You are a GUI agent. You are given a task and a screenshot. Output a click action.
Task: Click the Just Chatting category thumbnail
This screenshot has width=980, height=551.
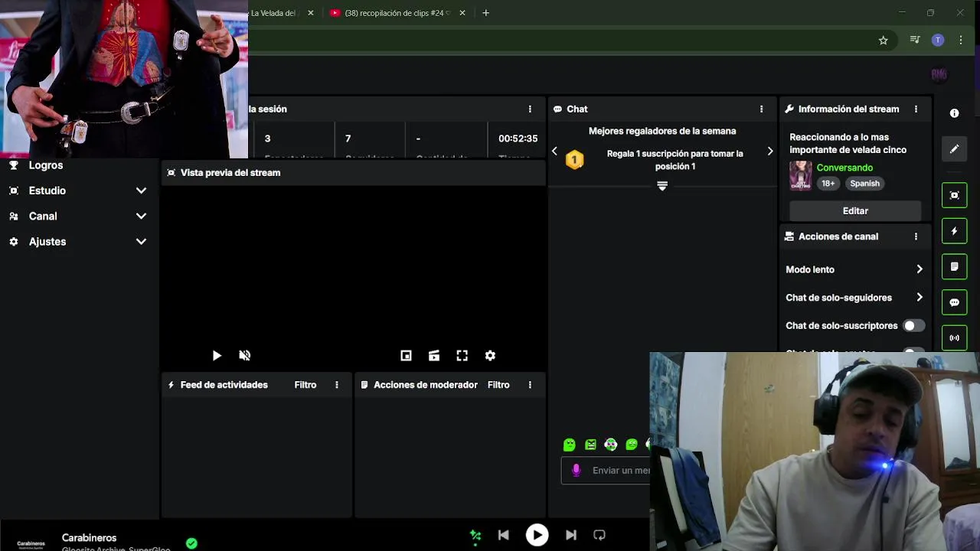[801, 175]
